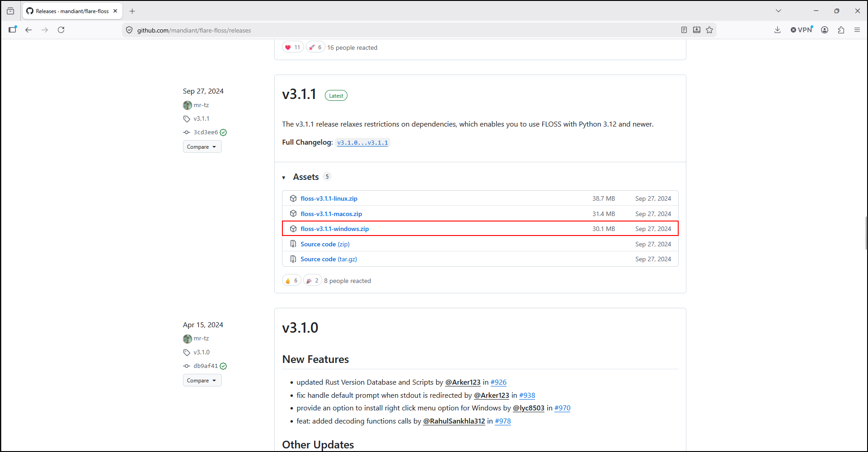Click the save page icon in the address bar
The height and width of the screenshot is (452, 868).
[697, 30]
